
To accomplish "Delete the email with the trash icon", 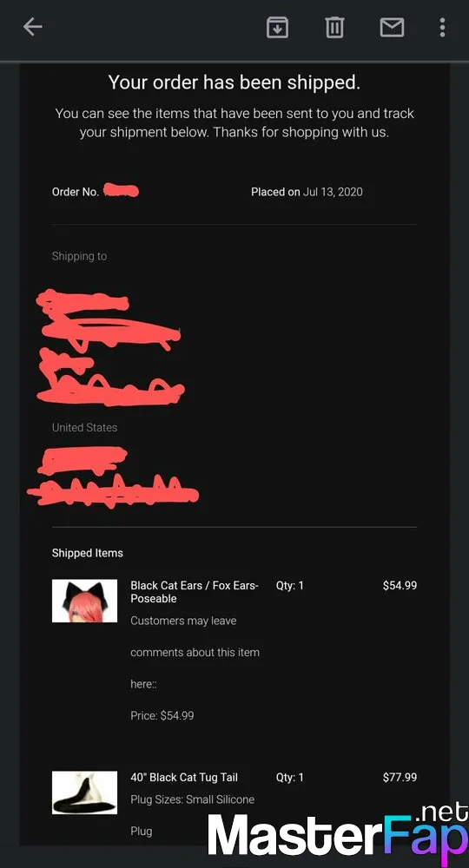I will pyautogui.click(x=334, y=27).
